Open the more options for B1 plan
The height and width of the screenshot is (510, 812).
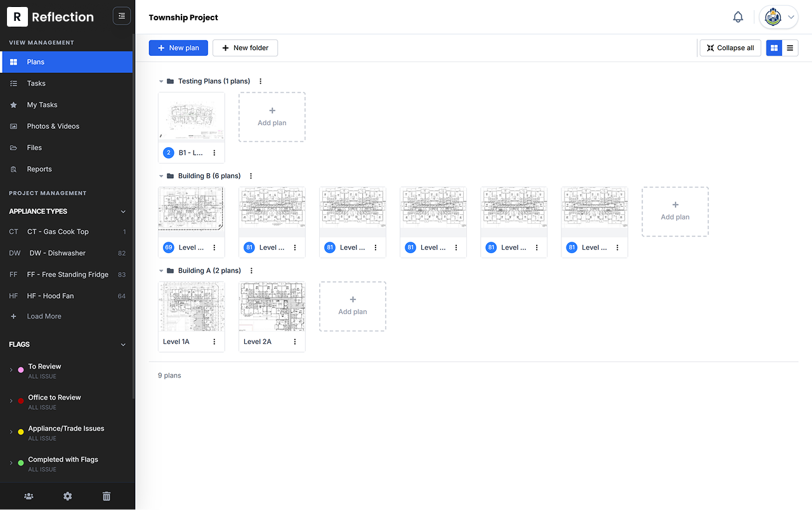coord(214,153)
